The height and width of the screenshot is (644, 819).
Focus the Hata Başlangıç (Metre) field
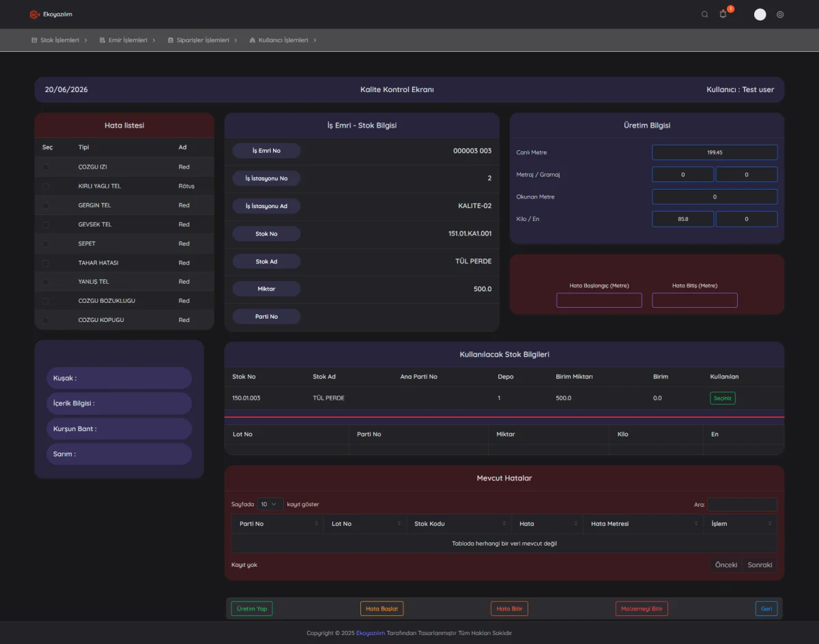pos(599,300)
